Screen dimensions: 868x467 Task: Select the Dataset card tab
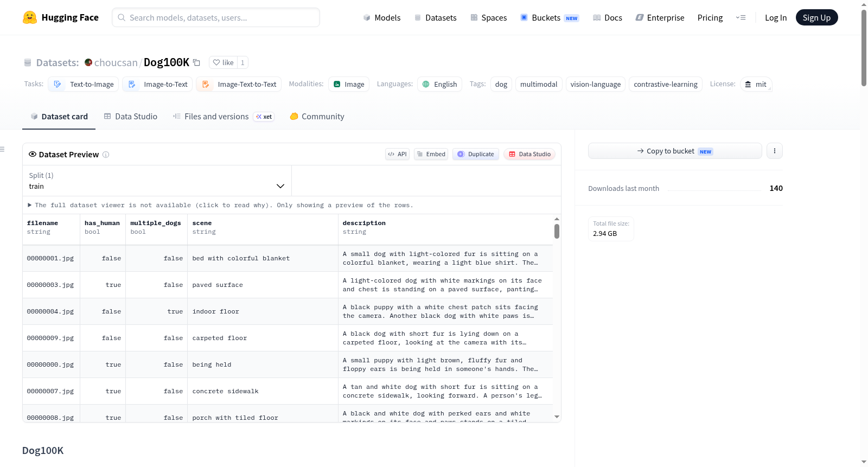point(59,117)
